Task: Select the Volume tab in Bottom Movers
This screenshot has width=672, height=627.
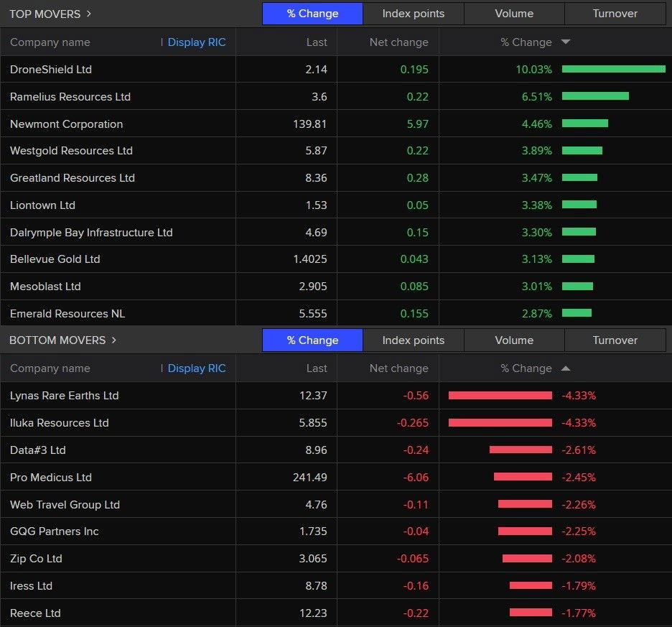Action: coord(514,340)
